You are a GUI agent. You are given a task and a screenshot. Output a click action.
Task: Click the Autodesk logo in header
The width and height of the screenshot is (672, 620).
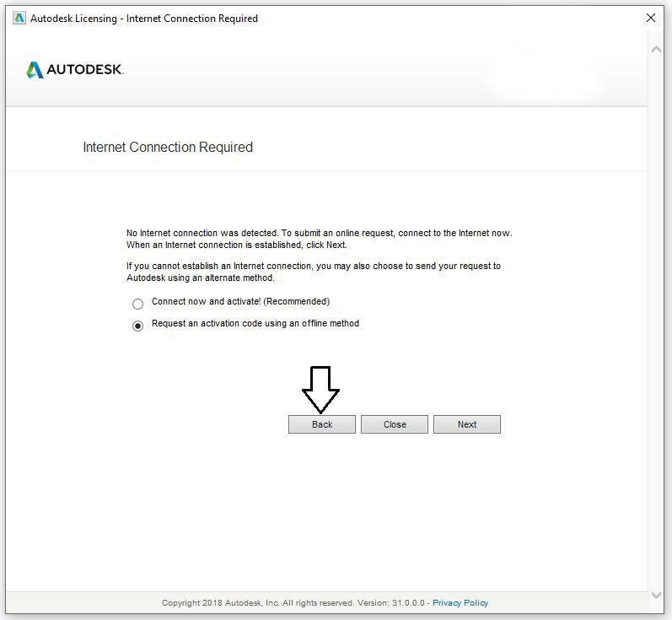[75, 69]
